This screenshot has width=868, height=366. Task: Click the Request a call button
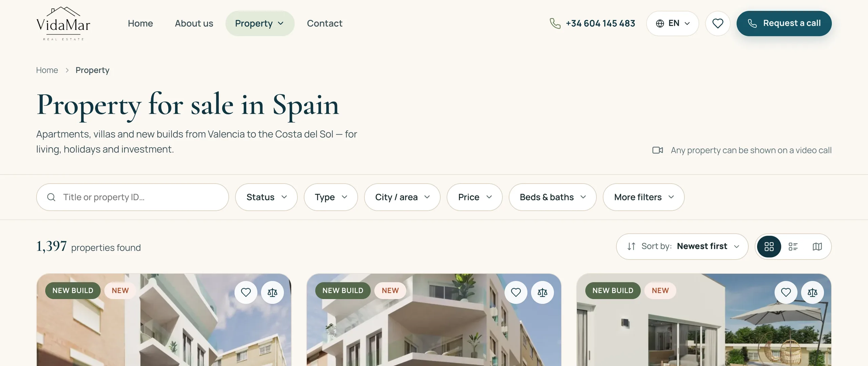(784, 23)
